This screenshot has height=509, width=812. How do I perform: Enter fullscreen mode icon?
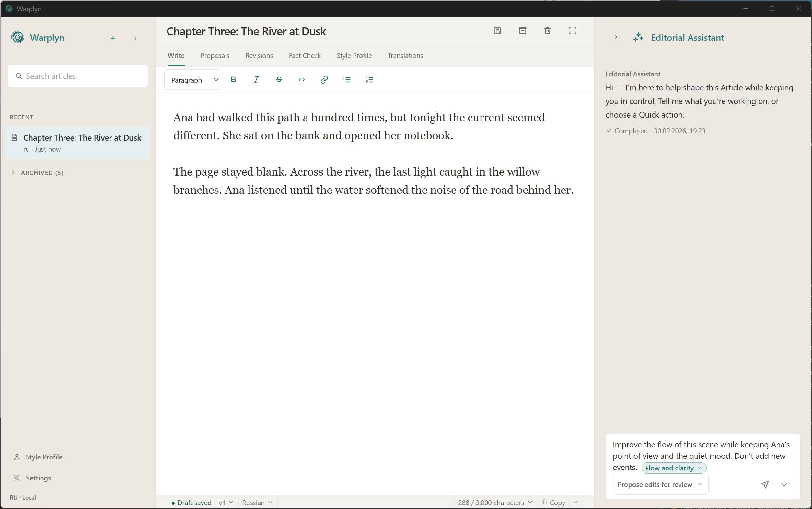(x=572, y=31)
